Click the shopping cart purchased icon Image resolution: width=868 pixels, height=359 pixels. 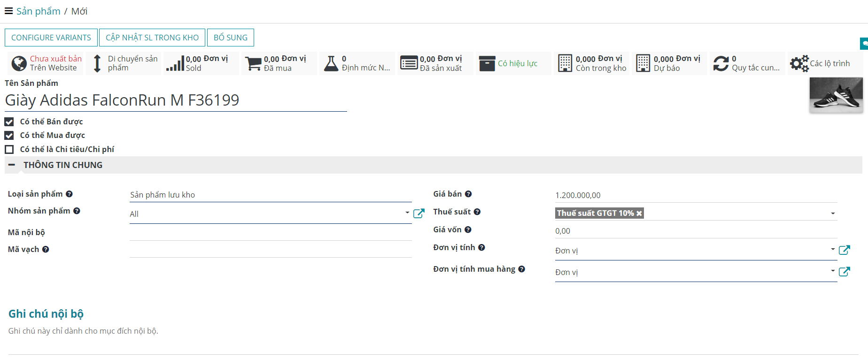(253, 63)
